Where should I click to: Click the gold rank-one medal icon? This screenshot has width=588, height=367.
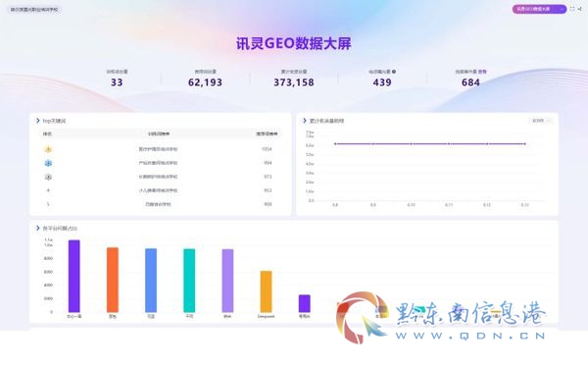pos(48,149)
